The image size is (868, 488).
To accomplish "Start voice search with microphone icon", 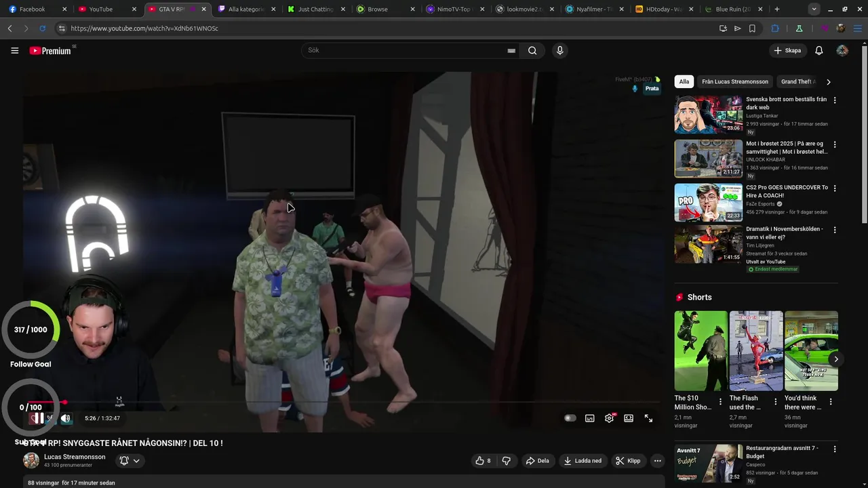I will [559, 50].
